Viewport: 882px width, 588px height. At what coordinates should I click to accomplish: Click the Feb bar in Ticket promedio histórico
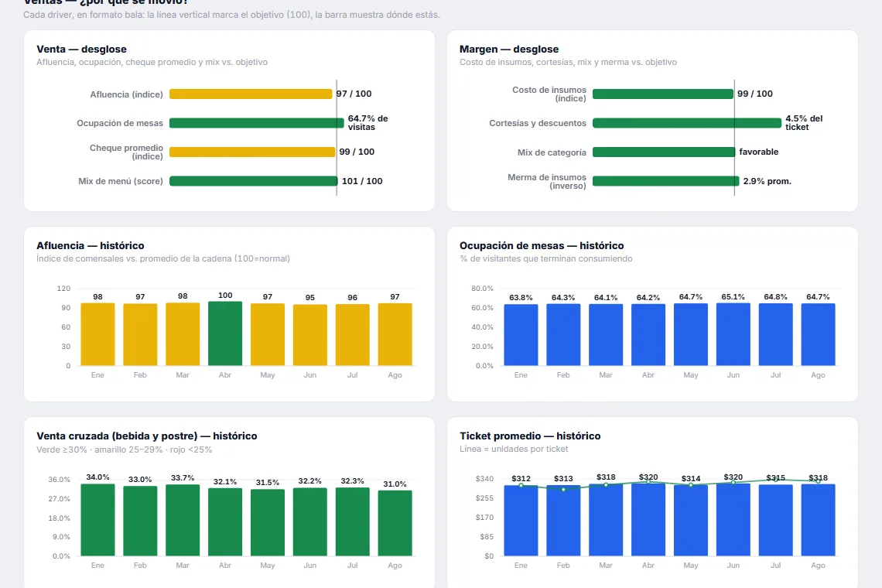563,521
